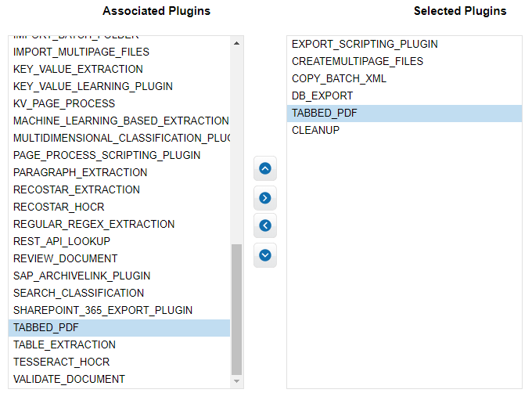Click the Associated Plugins scrollbar thumb
Screen dimensions: 532x393
point(237,309)
